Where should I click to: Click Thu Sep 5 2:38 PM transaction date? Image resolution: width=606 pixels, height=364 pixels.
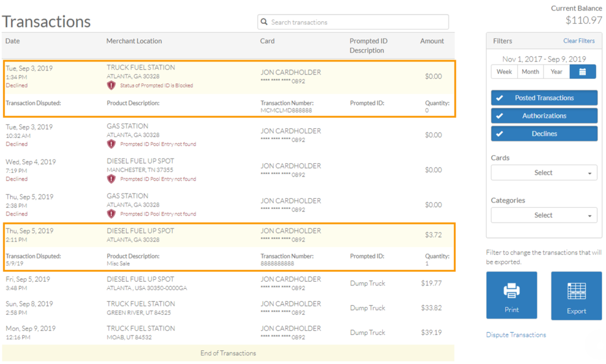(x=30, y=197)
